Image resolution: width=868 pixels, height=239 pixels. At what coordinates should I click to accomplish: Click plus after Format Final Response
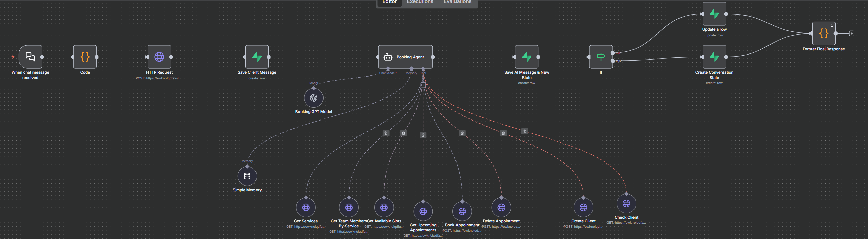pyautogui.click(x=852, y=34)
